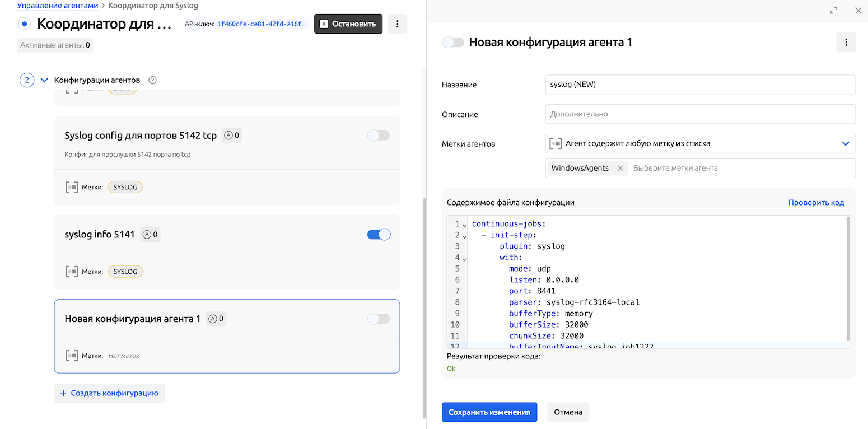The height and width of the screenshot is (429, 868).
Task: Click the Описание input field
Action: (x=700, y=114)
